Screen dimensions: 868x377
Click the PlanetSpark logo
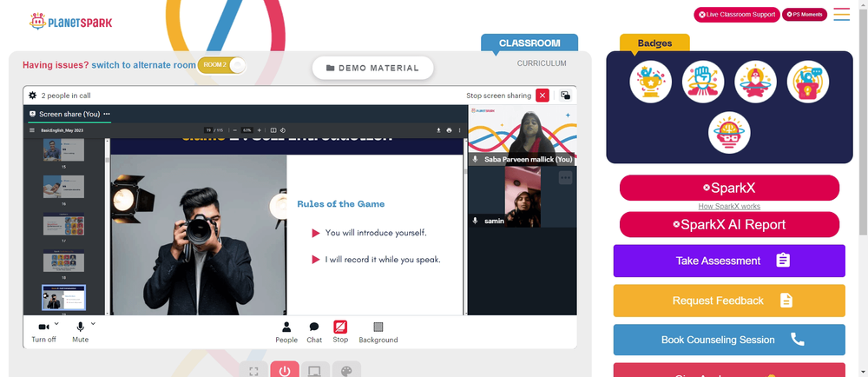pos(70,22)
